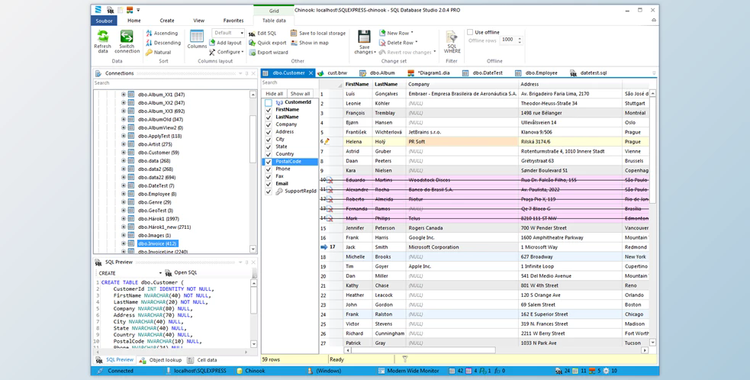Click the Switch connection icon
The image size is (750, 380).
tap(127, 36)
